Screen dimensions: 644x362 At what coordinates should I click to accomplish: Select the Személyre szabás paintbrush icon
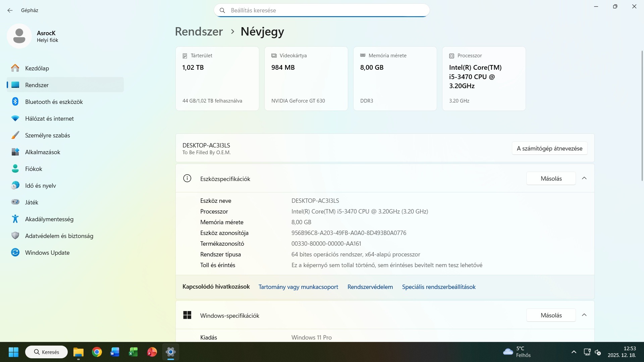click(15, 135)
